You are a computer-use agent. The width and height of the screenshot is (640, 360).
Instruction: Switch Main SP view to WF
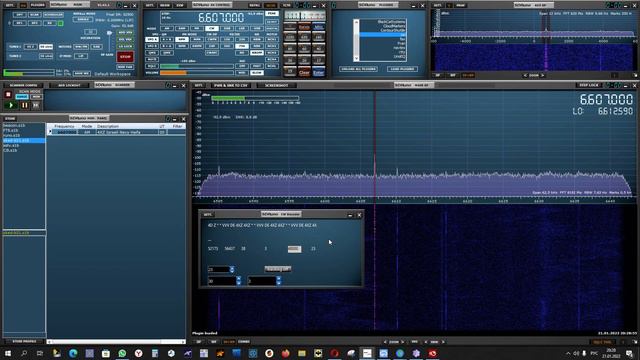point(213,342)
